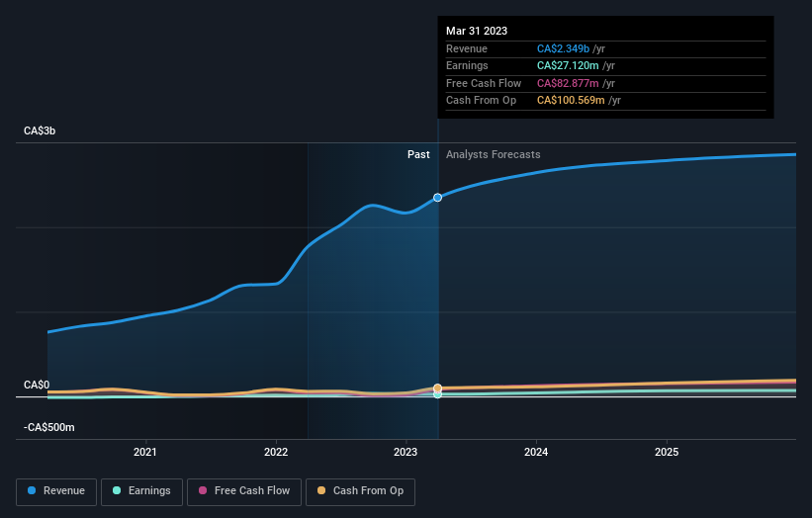This screenshot has width=812, height=518.
Task: Click the 2024 x-axis label
Action: [x=535, y=452]
